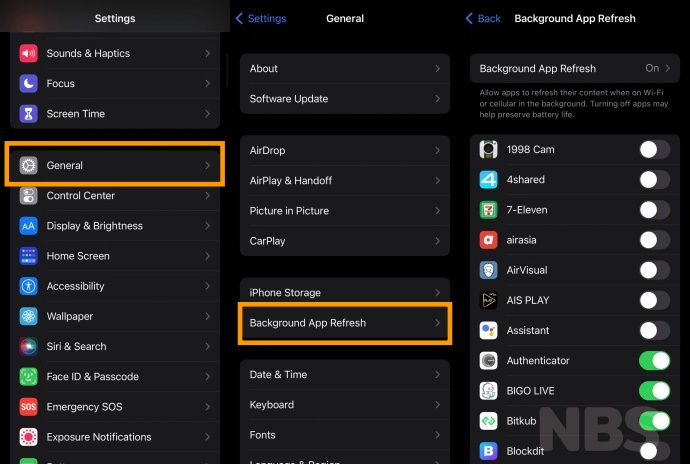Tap the Siri & Search icon
This screenshot has width=690, height=464.
pos(29,346)
